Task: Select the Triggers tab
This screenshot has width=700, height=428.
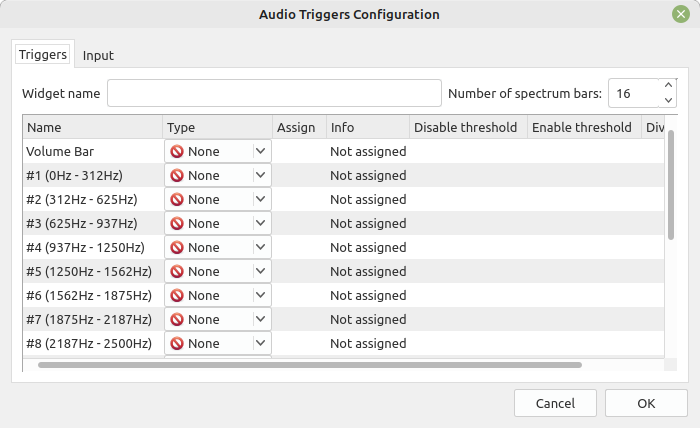Action: 43,54
